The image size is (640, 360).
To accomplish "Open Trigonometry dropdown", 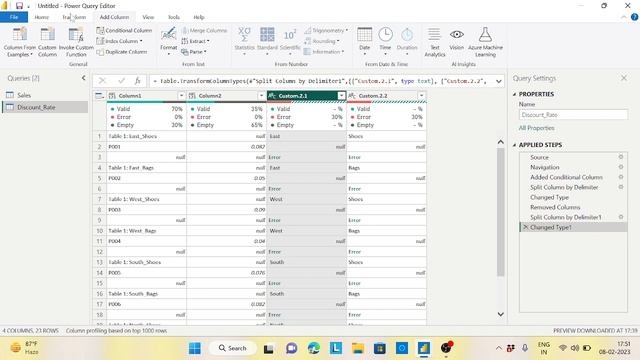I will tap(326, 31).
